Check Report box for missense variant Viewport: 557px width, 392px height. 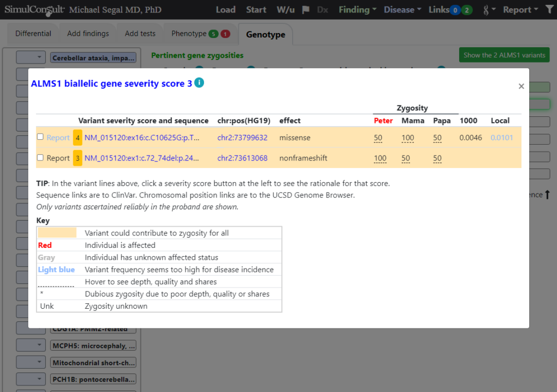pyautogui.click(x=40, y=137)
